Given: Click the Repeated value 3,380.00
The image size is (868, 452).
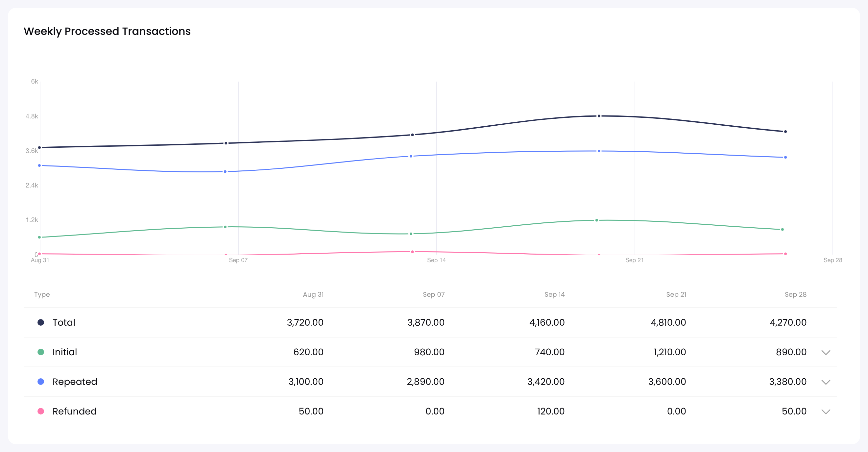Looking at the screenshot, I should [x=788, y=382].
